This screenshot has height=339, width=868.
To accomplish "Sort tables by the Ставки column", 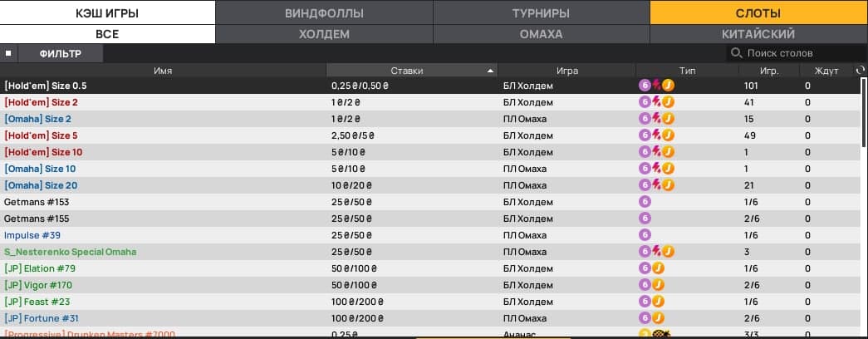I will coord(412,71).
